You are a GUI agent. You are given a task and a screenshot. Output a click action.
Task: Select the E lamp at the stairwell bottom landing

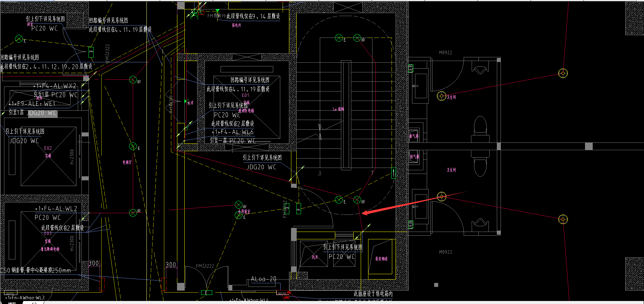339,200
